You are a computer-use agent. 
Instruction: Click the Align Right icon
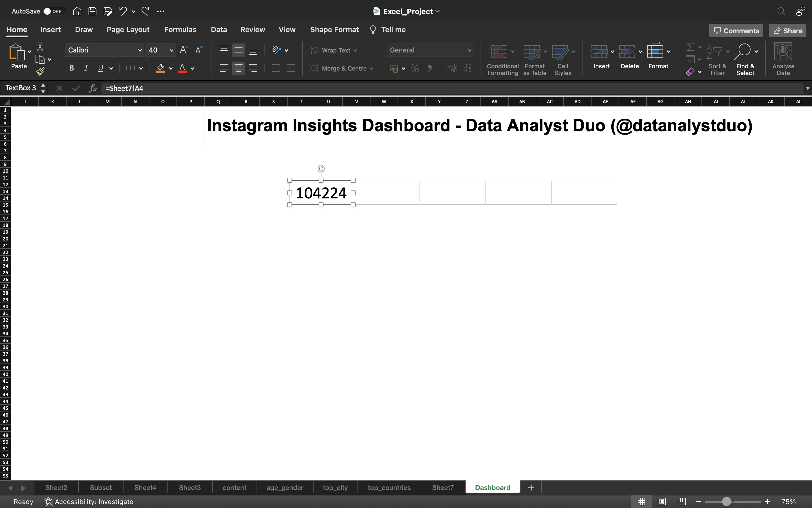pyautogui.click(x=253, y=68)
